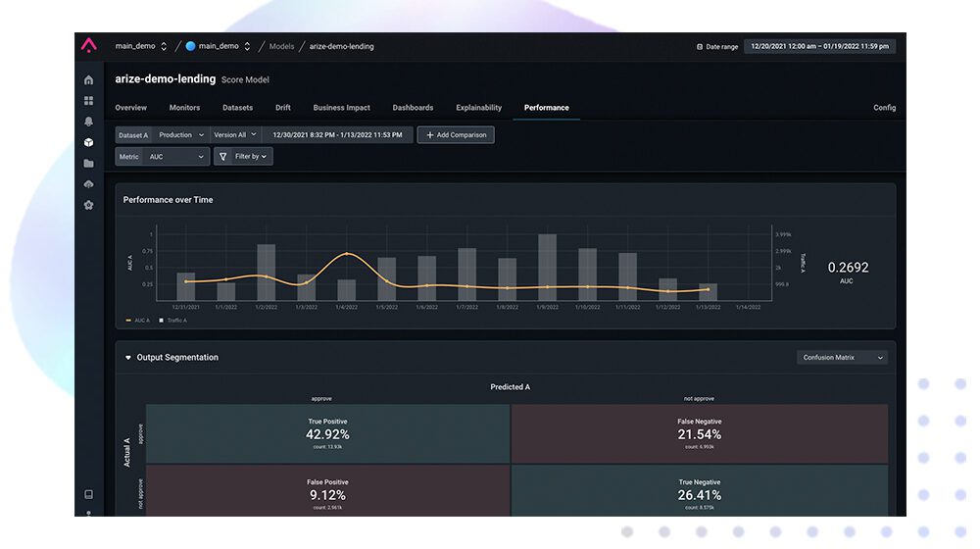Open the Version All dropdown
980x549 pixels.
click(235, 135)
